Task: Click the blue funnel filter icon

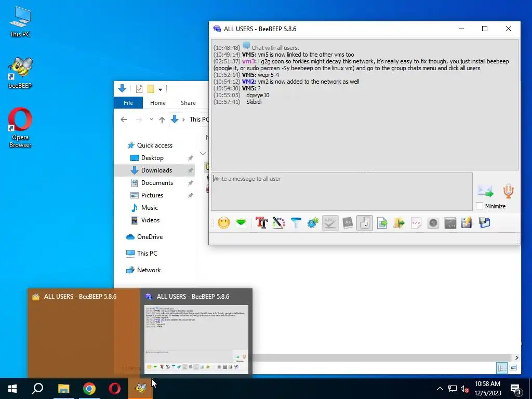Action: point(296,223)
